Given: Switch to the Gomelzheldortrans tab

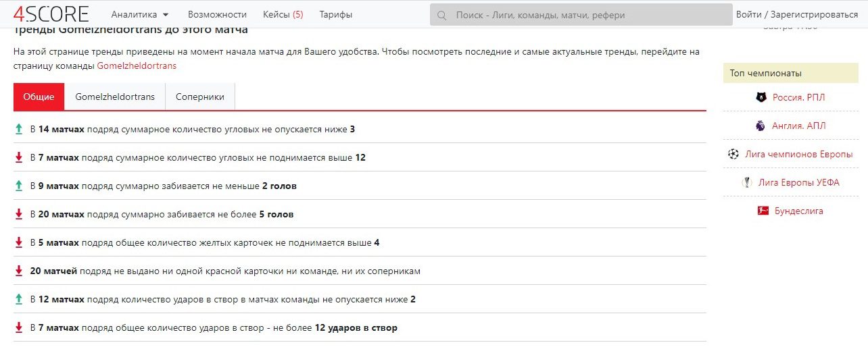Looking at the screenshot, I should [x=115, y=97].
